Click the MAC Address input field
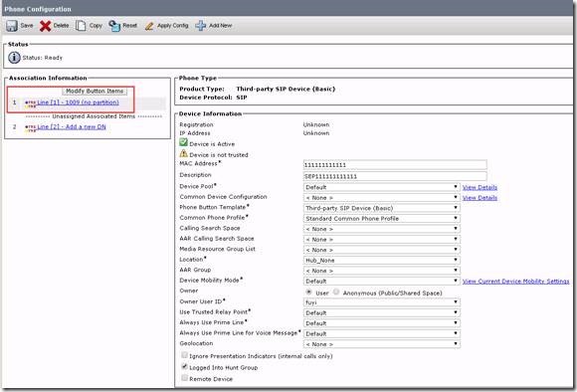The height and width of the screenshot is (392, 577). pyautogui.click(x=395, y=165)
